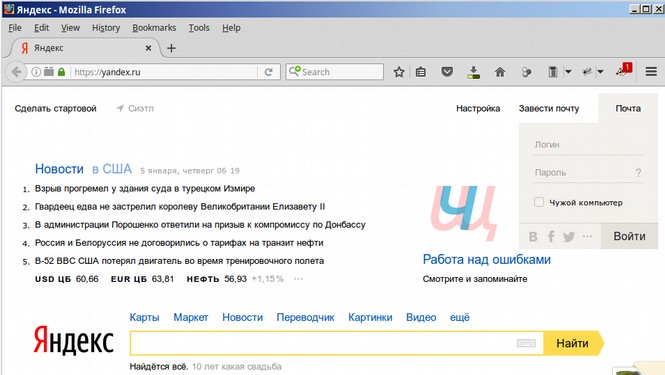Open the File menu
This screenshot has width=665, height=375.
point(15,28)
